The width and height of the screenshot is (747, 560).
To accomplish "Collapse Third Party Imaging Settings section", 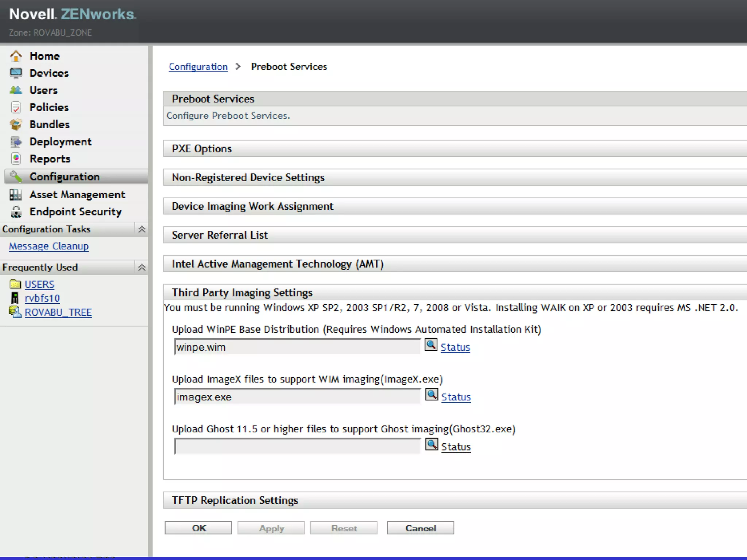I will (x=455, y=292).
